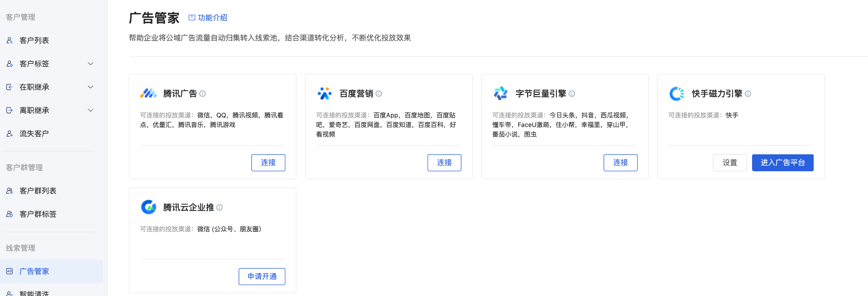The image size is (868, 296).
Task: Select 广告管家 menu item
Action: [x=52, y=271]
